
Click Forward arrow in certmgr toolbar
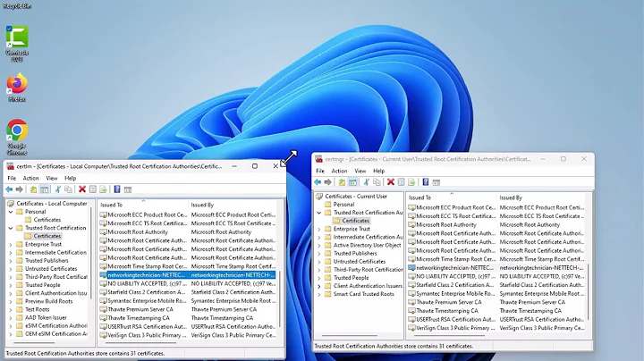[x=327, y=182]
